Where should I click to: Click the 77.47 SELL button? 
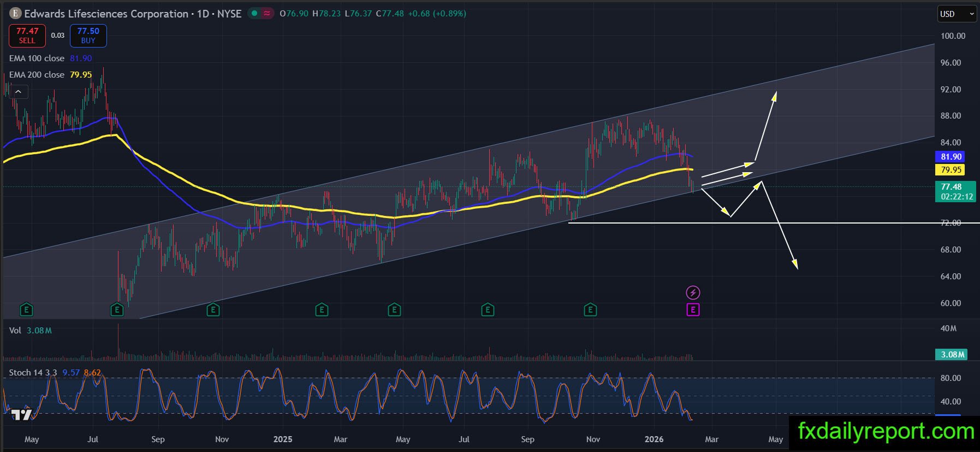click(27, 36)
